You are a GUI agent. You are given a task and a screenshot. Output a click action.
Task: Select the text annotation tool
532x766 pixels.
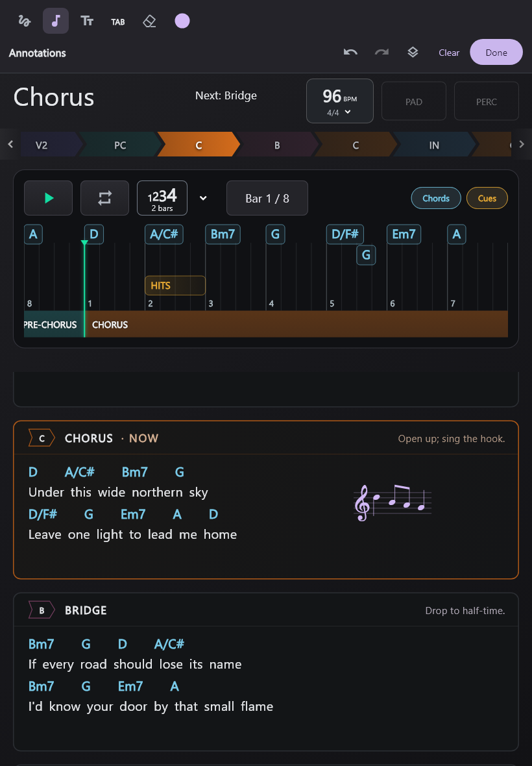point(87,21)
